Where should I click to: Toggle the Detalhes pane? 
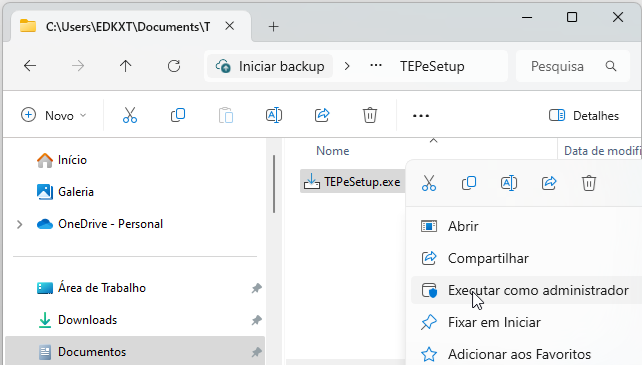[x=584, y=116]
